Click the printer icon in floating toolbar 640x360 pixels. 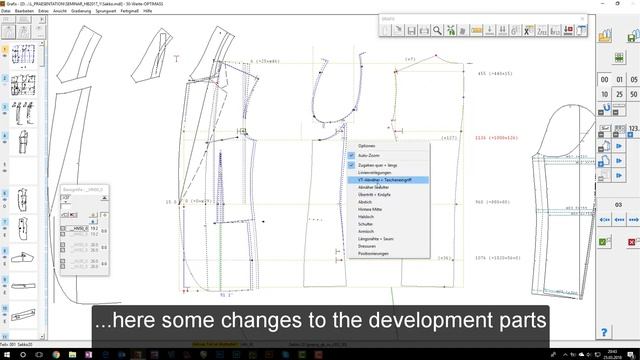coord(424,31)
